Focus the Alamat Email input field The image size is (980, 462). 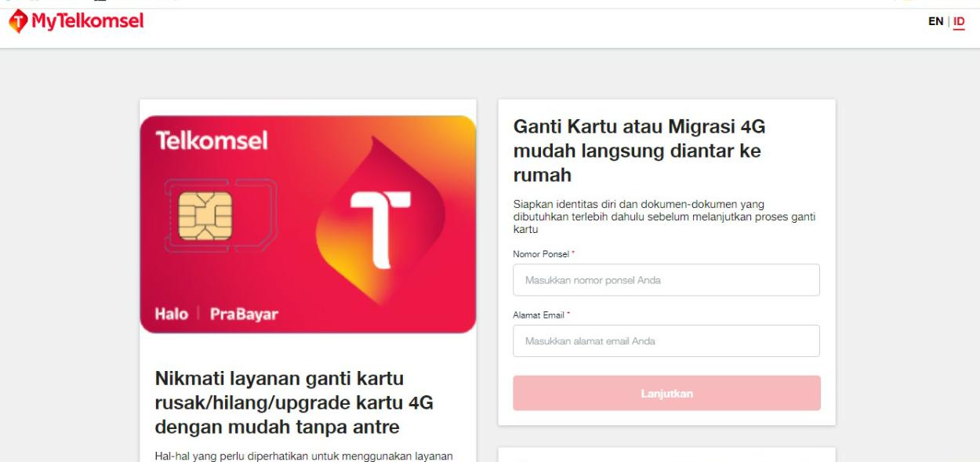(x=666, y=341)
